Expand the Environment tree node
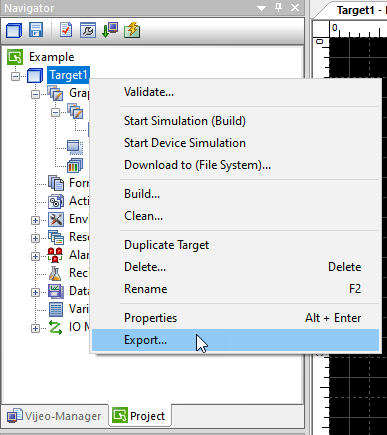The height and width of the screenshot is (435, 387). (35, 220)
